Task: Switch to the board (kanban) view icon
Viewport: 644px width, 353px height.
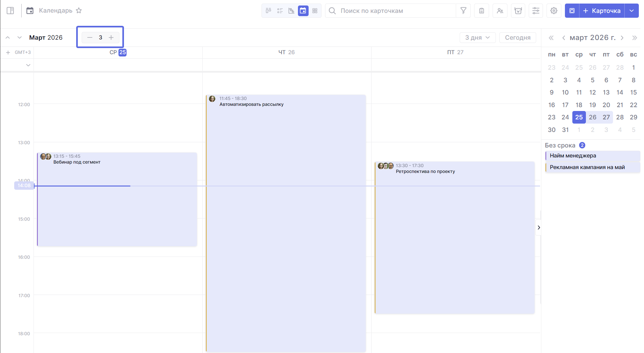Action: (268, 11)
